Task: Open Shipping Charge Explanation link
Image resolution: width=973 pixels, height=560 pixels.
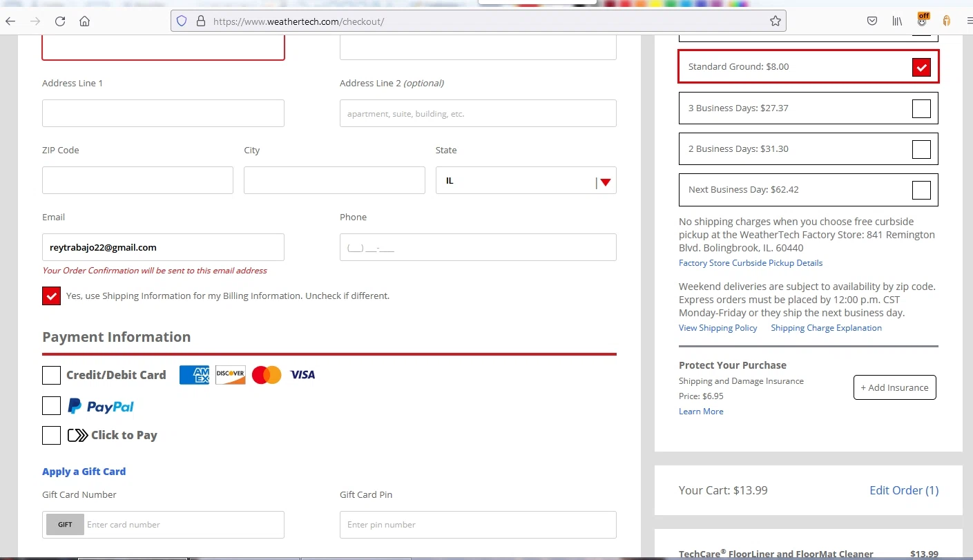Action: coord(826,328)
